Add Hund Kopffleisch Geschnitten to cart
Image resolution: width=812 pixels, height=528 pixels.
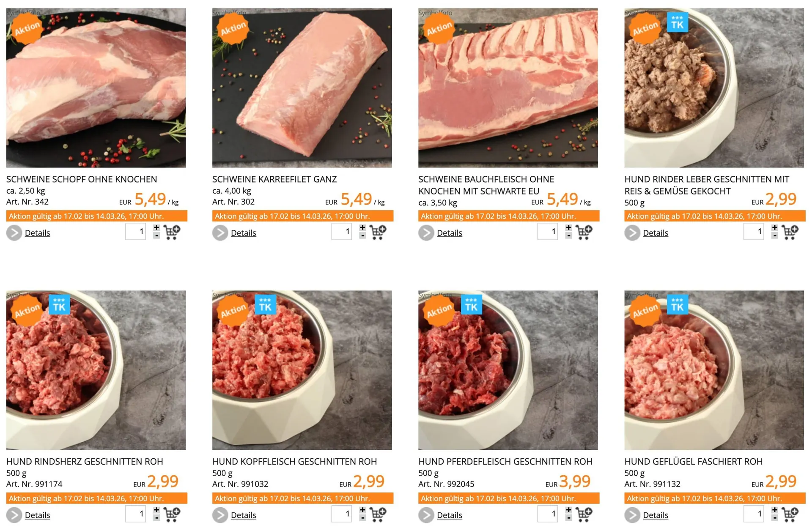coord(378,514)
